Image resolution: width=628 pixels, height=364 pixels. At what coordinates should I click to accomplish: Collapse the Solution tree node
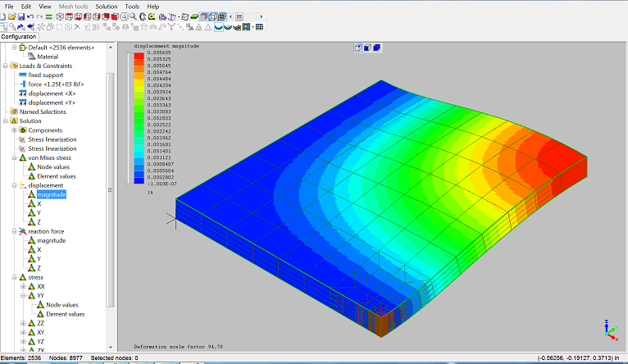(x=5, y=121)
